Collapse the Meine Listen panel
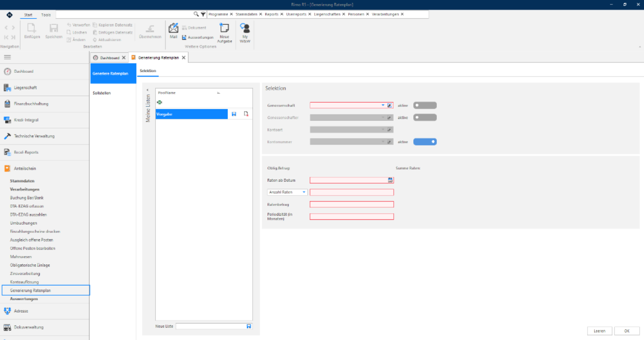Image resolution: width=644 pixels, height=340 pixels. tap(148, 90)
